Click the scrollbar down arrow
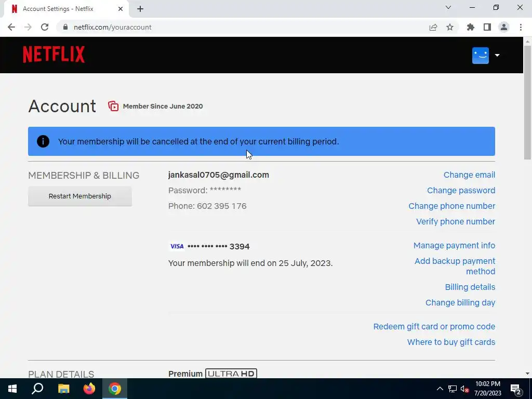Viewport: 532px width, 399px height. click(x=527, y=374)
